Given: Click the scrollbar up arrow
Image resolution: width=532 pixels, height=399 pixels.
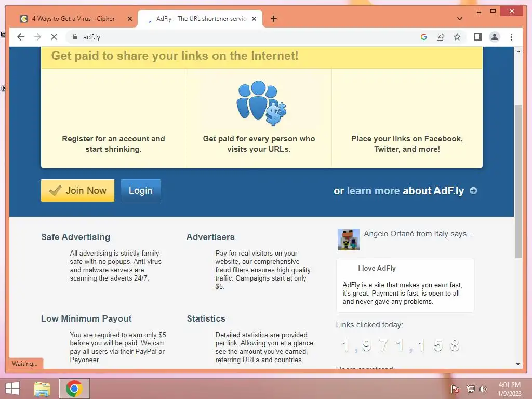Looking at the screenshot, I should click(x=518, y=51).
